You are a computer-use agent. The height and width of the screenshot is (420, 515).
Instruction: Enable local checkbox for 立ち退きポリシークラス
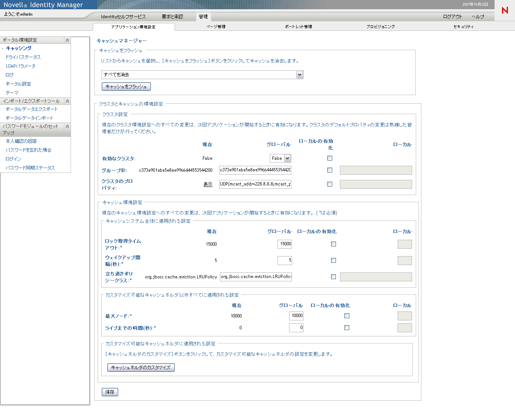click(x=333, y=277)
